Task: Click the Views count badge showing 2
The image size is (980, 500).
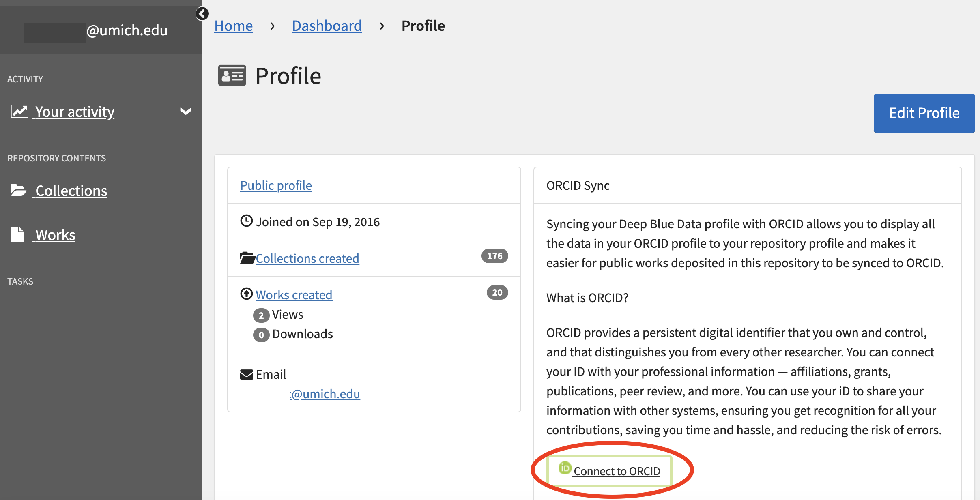Action: (x=261, y=315)
